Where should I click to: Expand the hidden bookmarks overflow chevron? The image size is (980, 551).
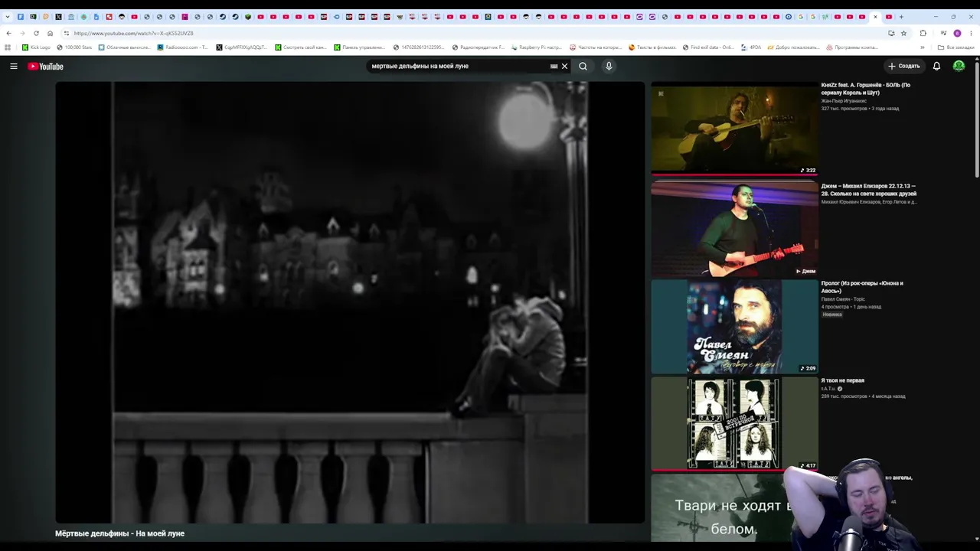[922, 47]
